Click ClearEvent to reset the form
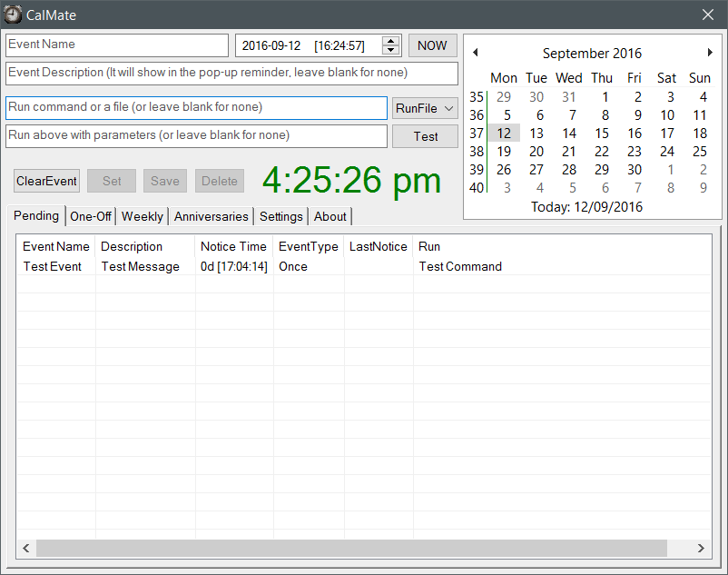Viewport: 728px width, 575px height. click(x=46, y=181)
